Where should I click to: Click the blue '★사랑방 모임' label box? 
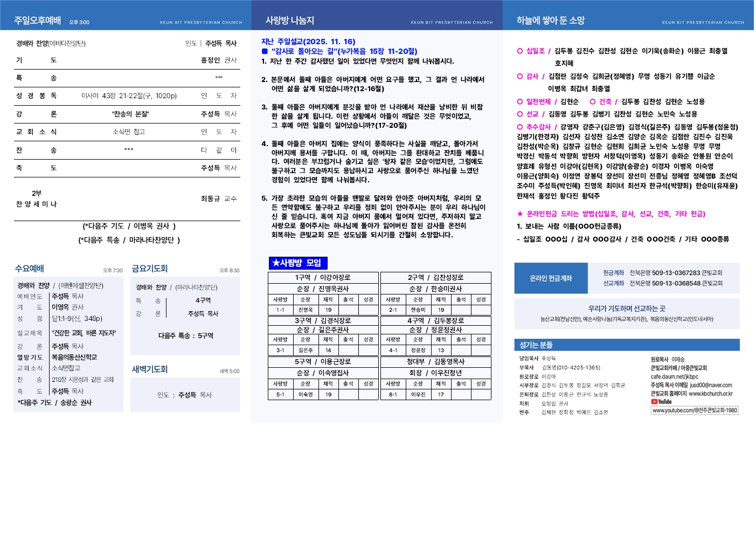coord(298,263)
